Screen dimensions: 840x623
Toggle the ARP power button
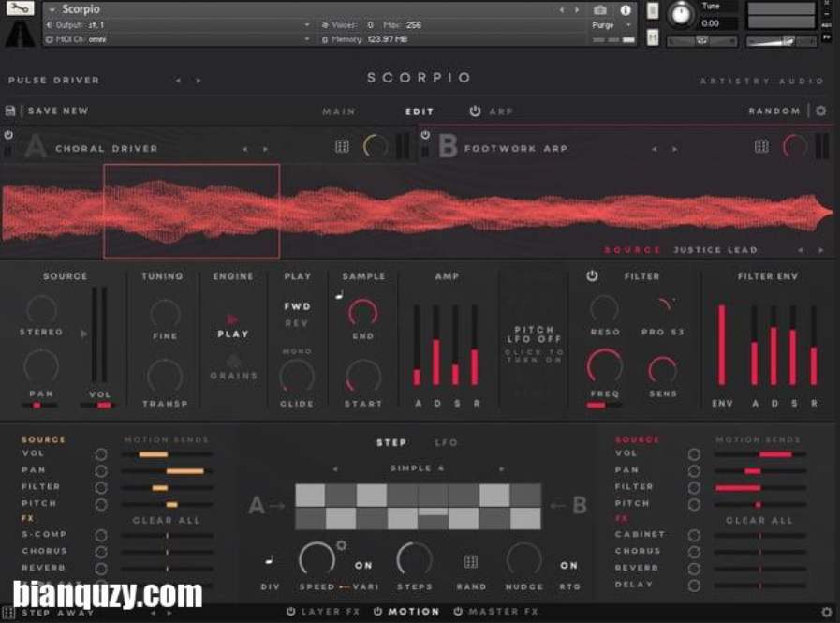point(475,111)
